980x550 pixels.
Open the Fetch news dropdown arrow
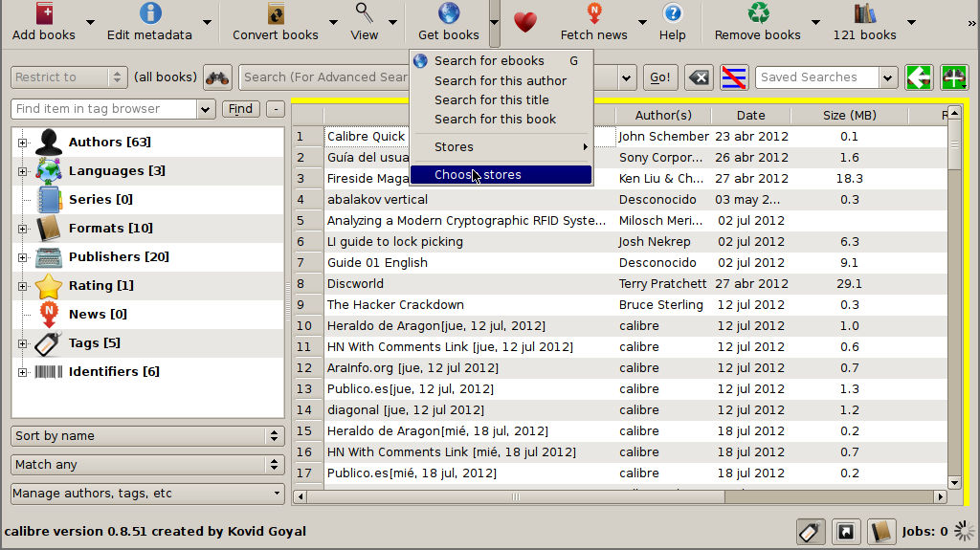[x=642, y=23]
